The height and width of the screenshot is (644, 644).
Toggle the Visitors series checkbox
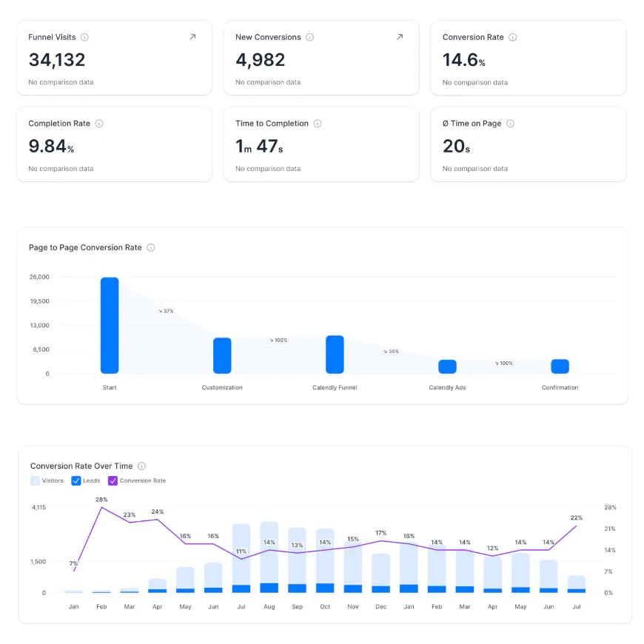[x=36, y=480]
